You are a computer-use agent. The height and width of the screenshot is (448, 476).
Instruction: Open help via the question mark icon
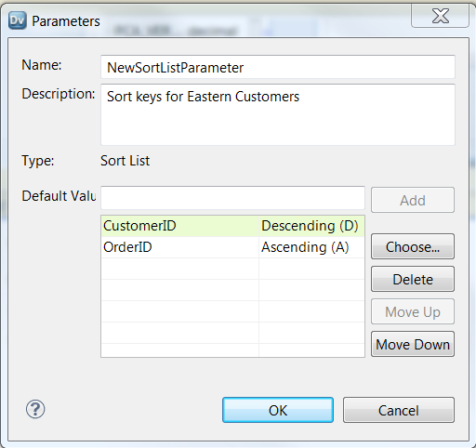tap(35, 409)
